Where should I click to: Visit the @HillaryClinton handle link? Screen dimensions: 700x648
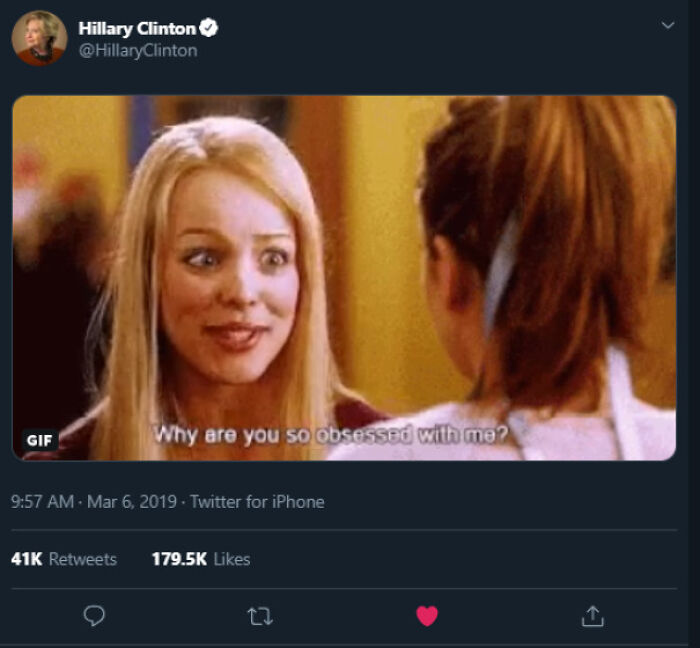(x=138, y=50)
